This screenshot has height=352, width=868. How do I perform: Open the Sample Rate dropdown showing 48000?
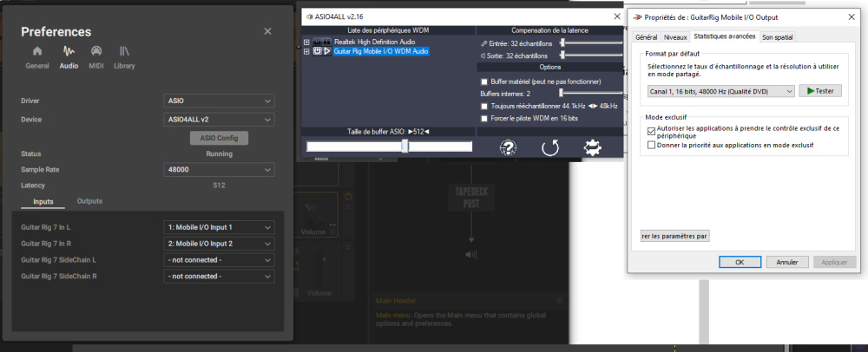220,170
